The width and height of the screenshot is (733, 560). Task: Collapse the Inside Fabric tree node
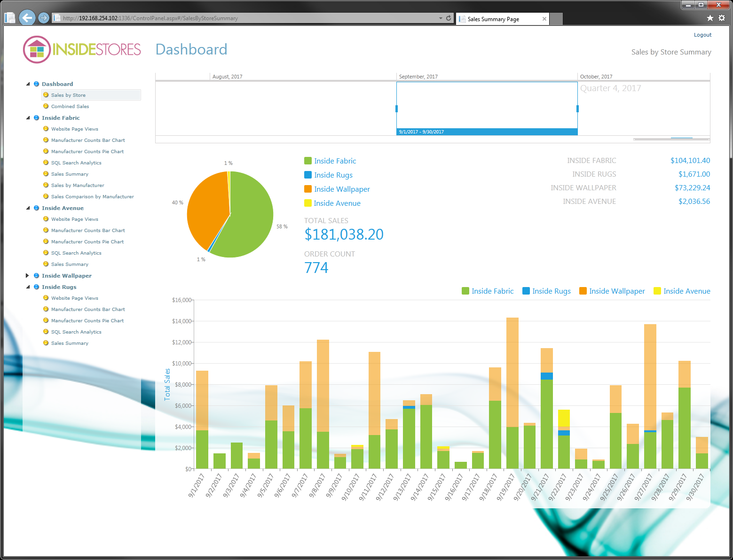point(28,118)
